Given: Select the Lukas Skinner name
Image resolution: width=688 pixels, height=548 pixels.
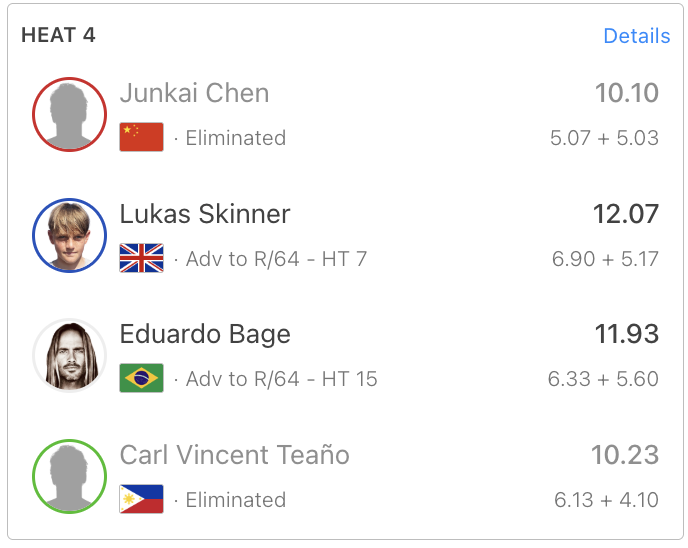Looking at the screenshot, I should [205, 214].
